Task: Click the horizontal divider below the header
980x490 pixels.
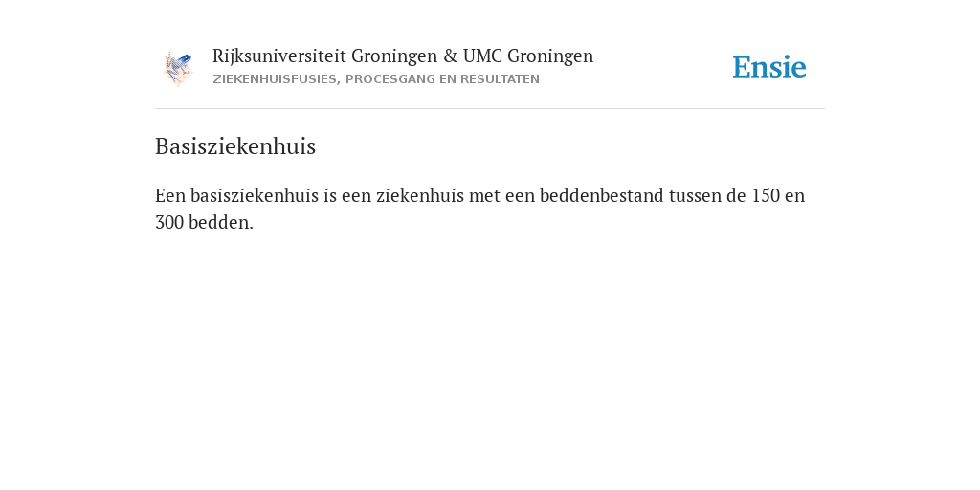Action: coord(490,109)
